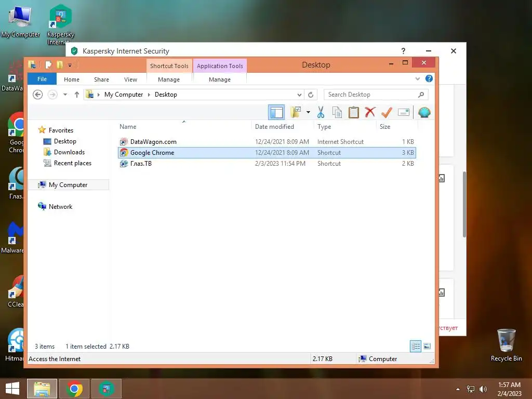Click the blue shell icon
532x399 pixels.
[424, 112]
